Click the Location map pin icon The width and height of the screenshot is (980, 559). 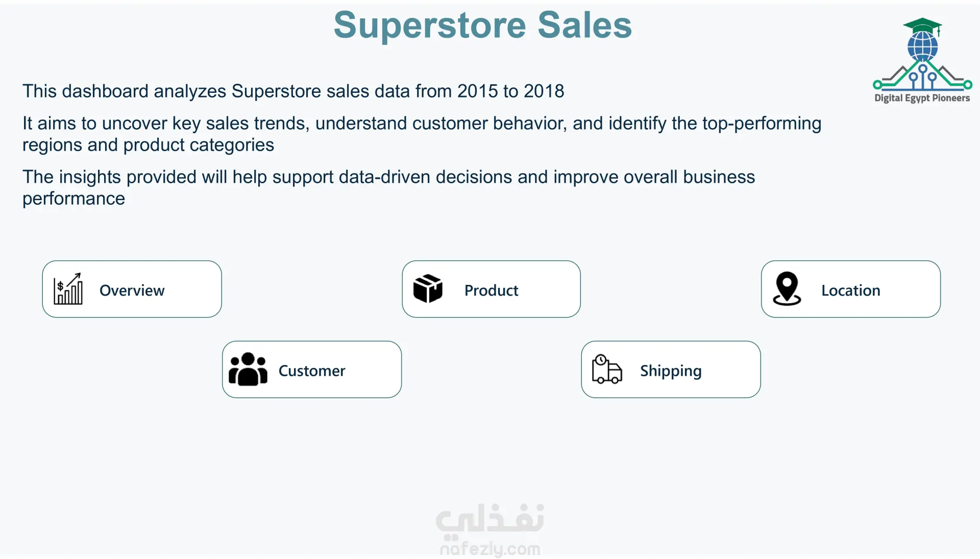point(787,289)
